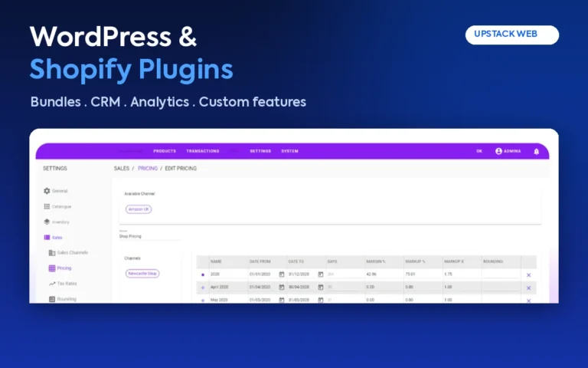
Task: Open date-from calendar for April 2020
Action: point(282,287)
